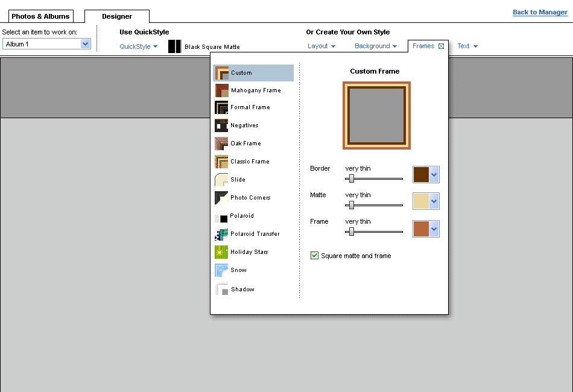Select the 'Oak Frame' list label
This screenshot has height=392, width=573.
pos(245,144)
